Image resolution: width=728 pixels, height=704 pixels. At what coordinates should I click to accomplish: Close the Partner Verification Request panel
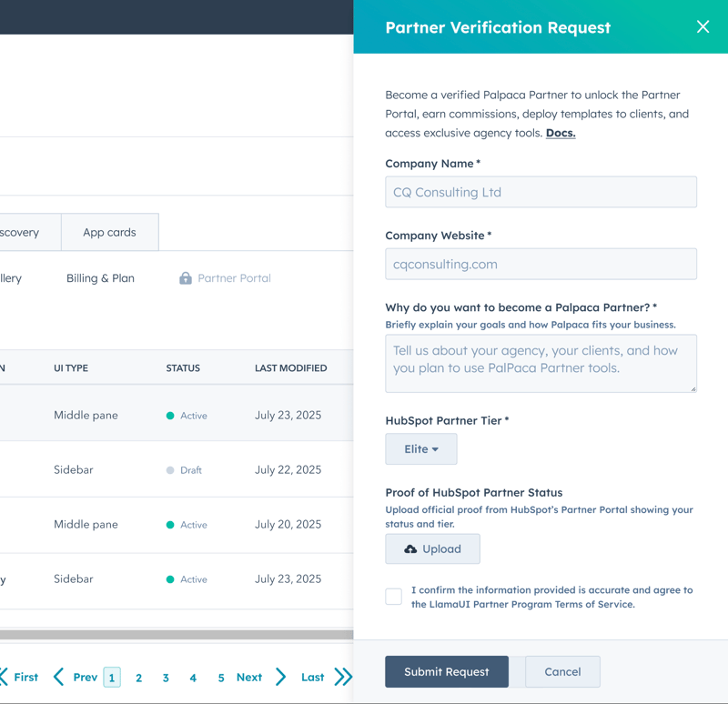click(703, 27)
